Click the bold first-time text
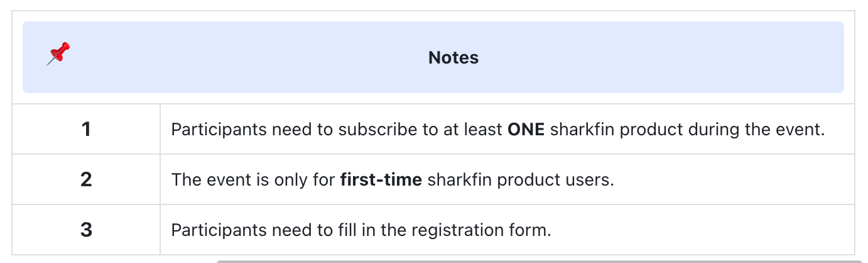This screenshot has width=868, height=263. coord(381,180)
